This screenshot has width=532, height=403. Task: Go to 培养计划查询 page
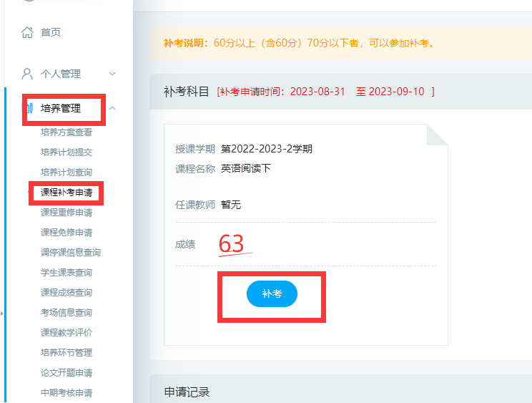click(66, 173)
